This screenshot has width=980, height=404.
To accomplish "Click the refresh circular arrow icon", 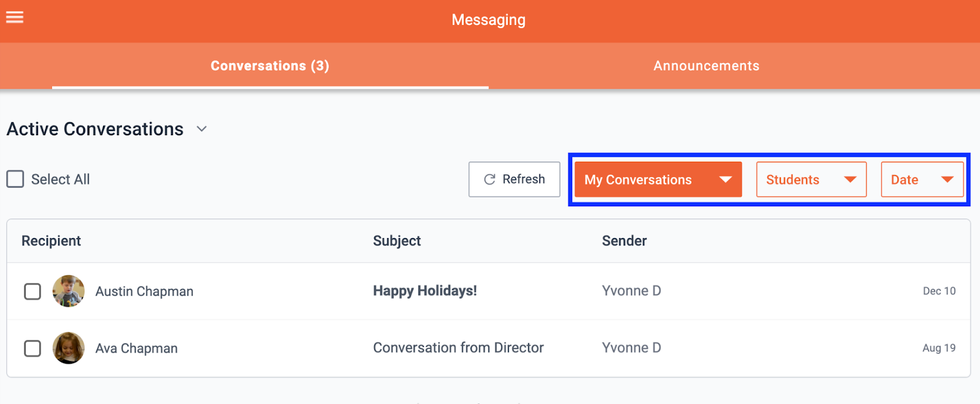I will pos(489,179).
